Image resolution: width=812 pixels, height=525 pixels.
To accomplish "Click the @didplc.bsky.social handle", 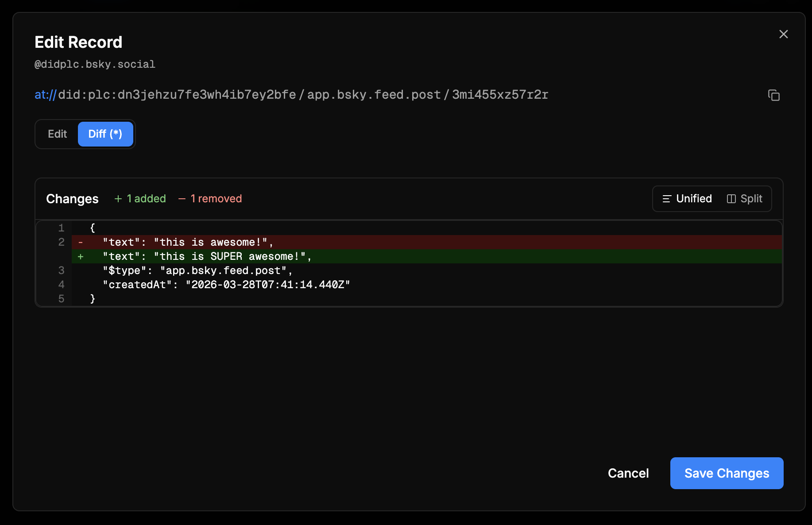I will pos(95,65).
